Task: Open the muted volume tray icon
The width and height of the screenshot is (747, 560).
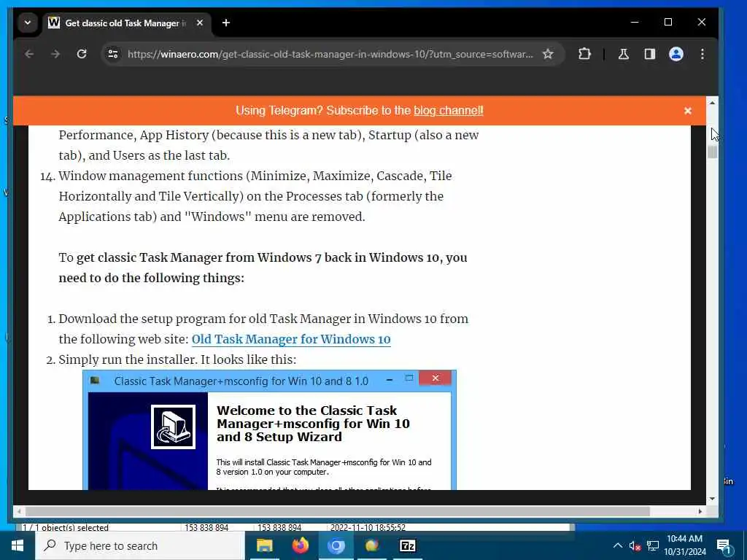Action: (635, 545)
